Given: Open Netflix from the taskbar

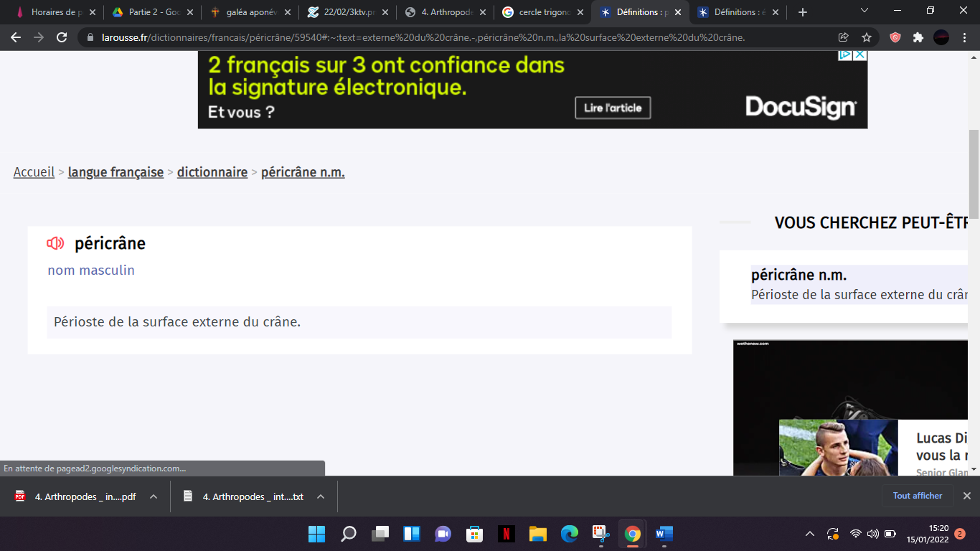Looking at the screenshot, I should (506, 534).
